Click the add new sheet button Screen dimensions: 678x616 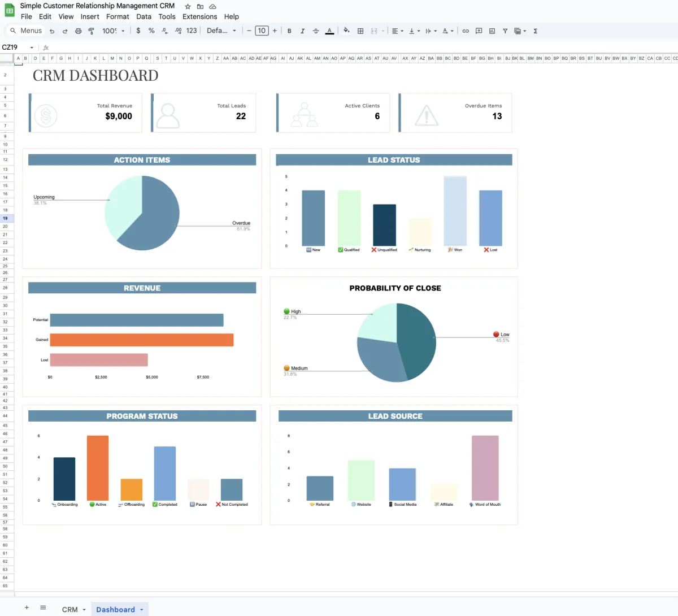point(27,608)
